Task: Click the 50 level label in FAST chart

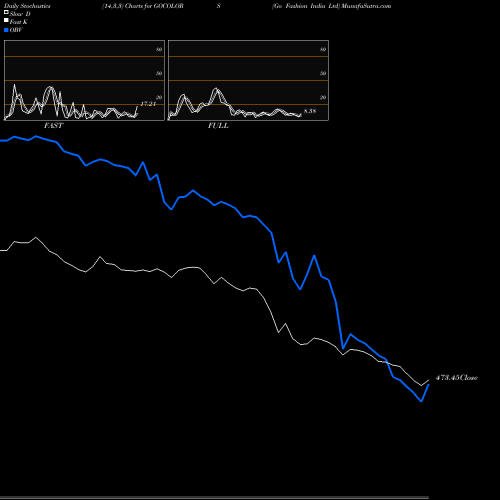Action: pos(159,73)
